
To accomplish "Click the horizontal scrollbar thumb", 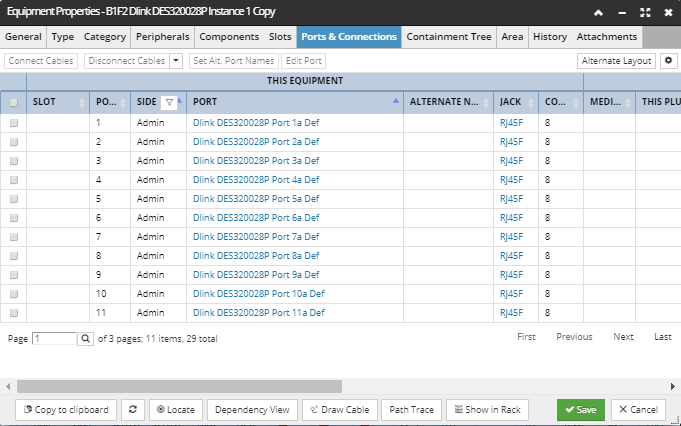I will [x=179, y=386].
